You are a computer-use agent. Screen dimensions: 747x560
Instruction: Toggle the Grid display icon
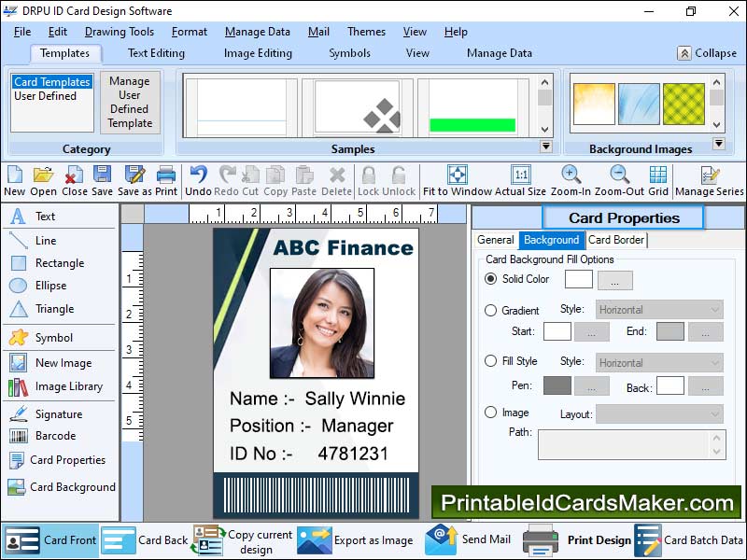point(658,175)
